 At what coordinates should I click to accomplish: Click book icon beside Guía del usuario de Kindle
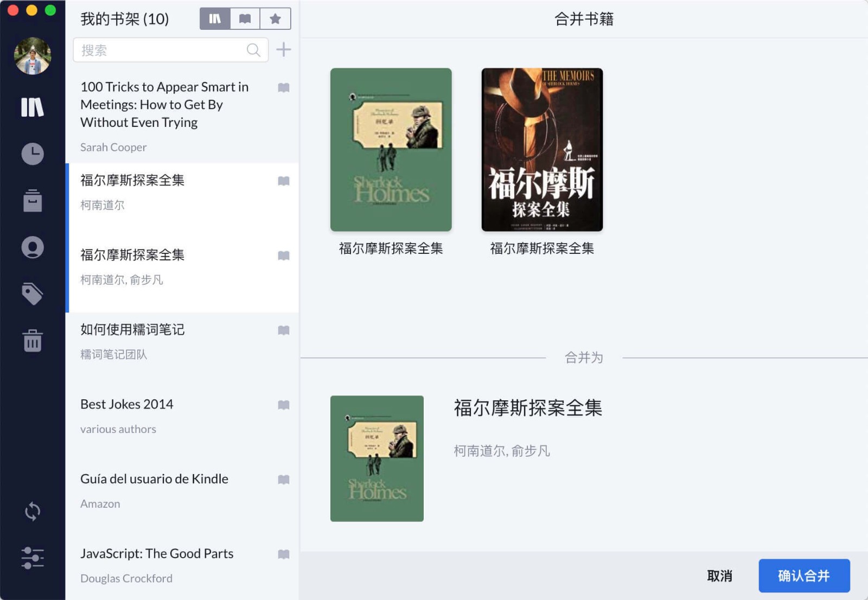point(284,480)
